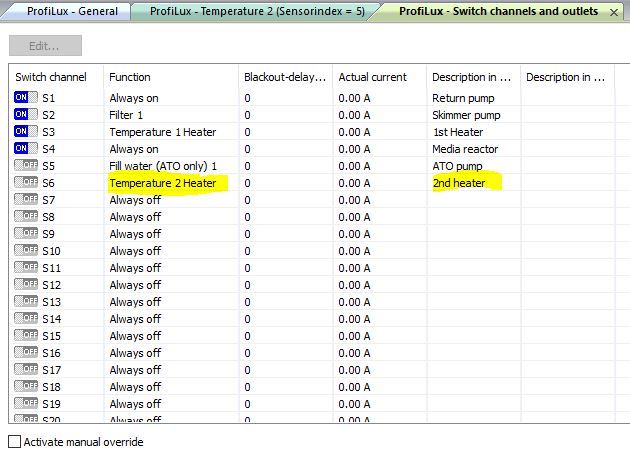
Task: Click the Always on function of S4
Action: (134, 149)
